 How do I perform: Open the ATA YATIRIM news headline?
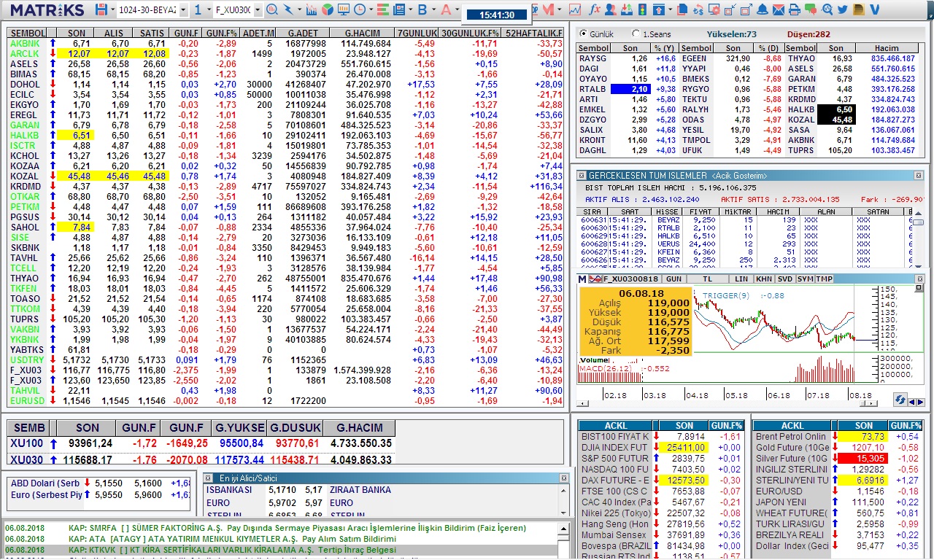(x=232, y=539)
